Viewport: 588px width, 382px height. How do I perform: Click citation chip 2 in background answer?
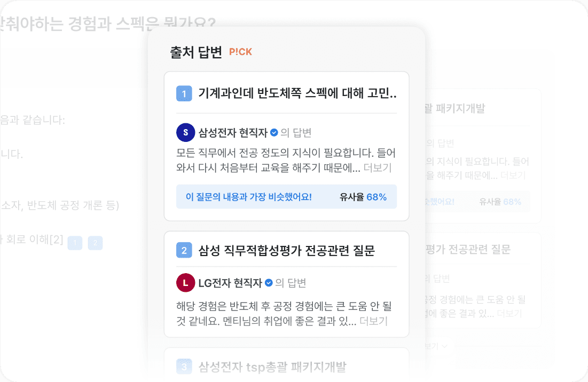coord(95,243)
